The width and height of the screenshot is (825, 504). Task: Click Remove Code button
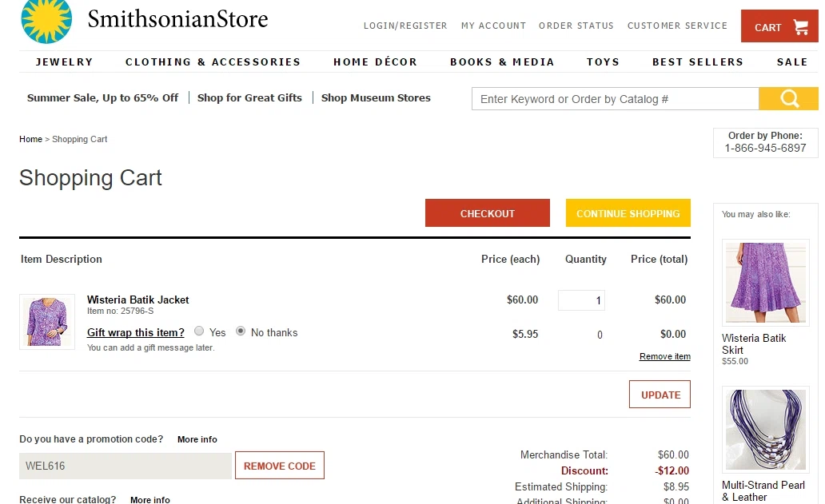click(x=279, y=466)
